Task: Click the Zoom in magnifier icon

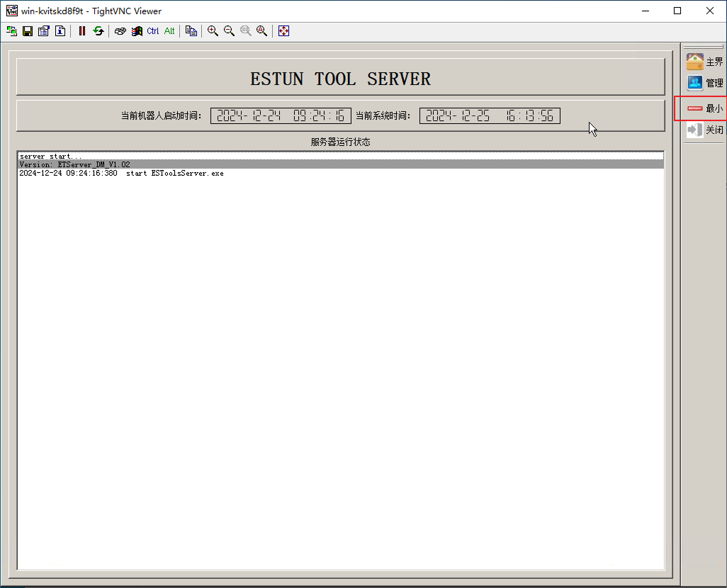Action: [x=213, y=31]
